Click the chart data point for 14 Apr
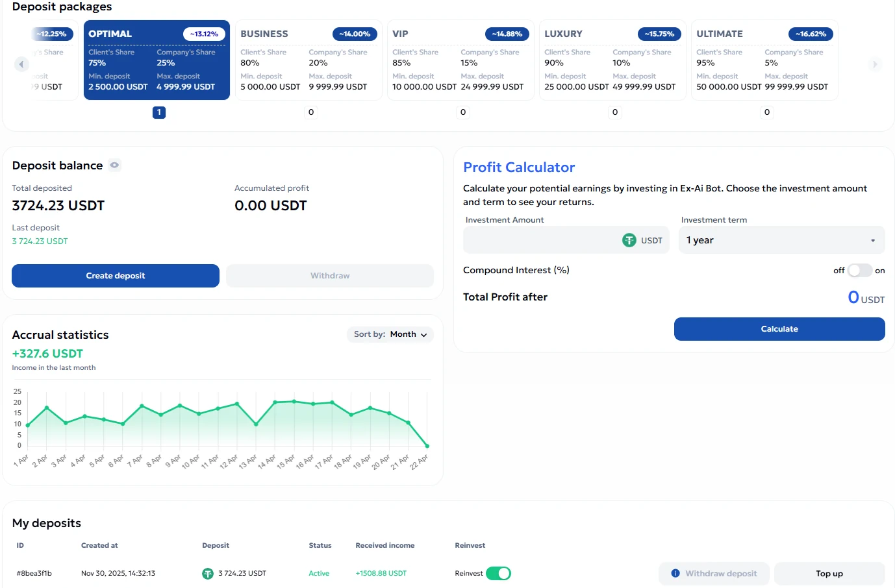The width and height of the screenshot is (895, 588). (275, 402)
